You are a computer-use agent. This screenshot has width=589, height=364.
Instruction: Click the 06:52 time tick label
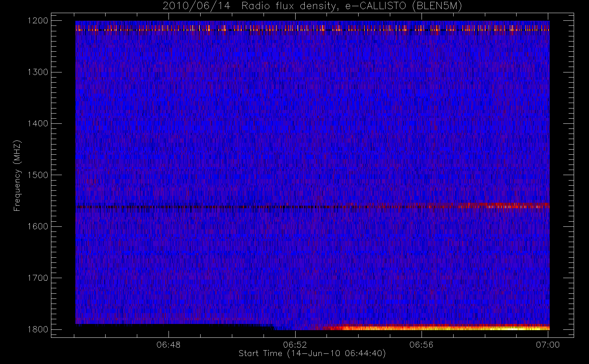295,345
